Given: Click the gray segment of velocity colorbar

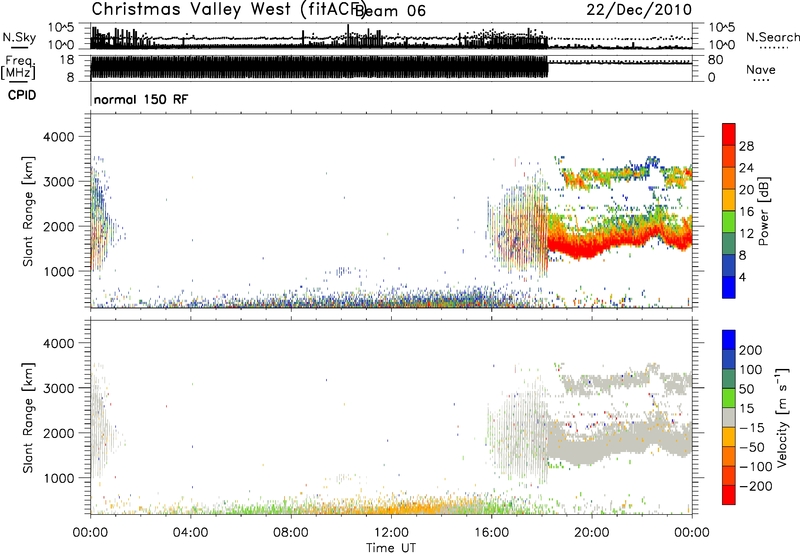Looking at the screenshot, I should point(729,418).
